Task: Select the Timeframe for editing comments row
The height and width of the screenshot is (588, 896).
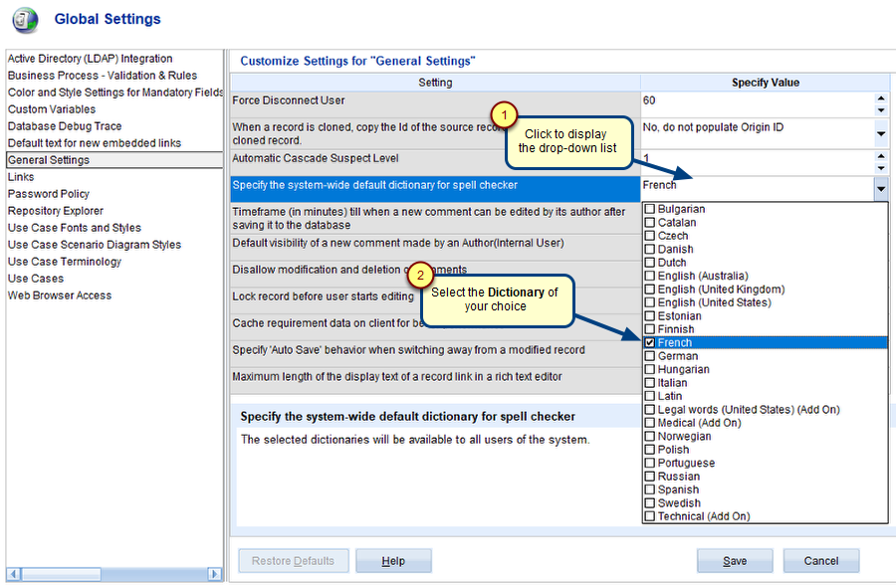Action: coord(435,218)
